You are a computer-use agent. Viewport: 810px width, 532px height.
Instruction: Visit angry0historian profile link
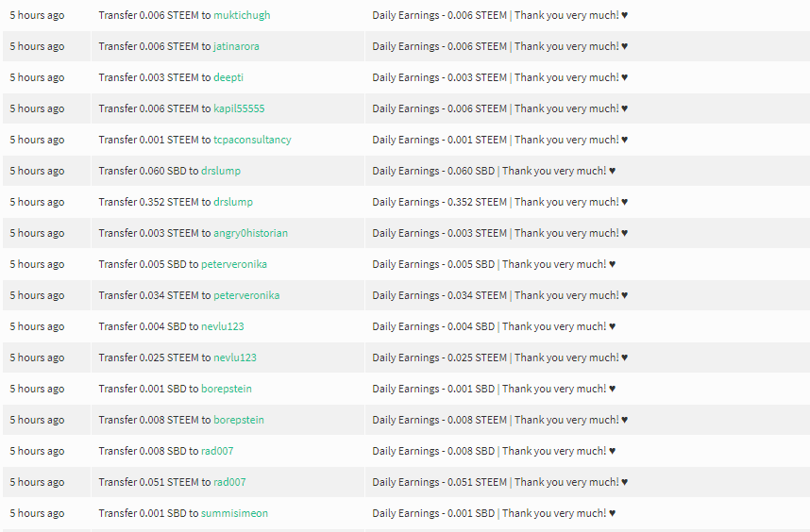(x=250, y=233)
